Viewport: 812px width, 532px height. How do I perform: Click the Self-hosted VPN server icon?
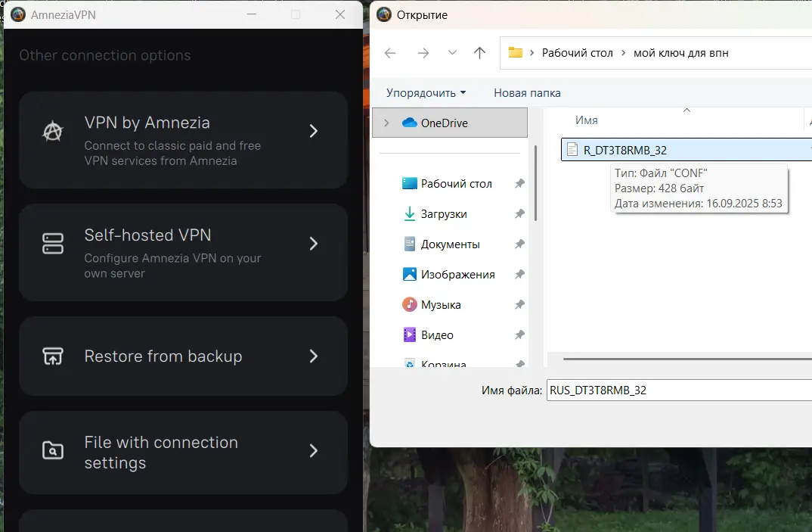[x=52, y=244]
